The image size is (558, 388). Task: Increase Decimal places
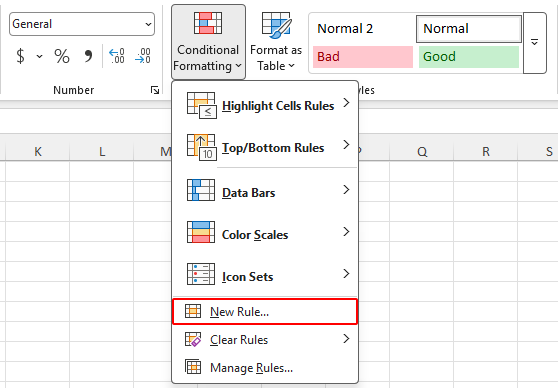[x=117, y=56]
